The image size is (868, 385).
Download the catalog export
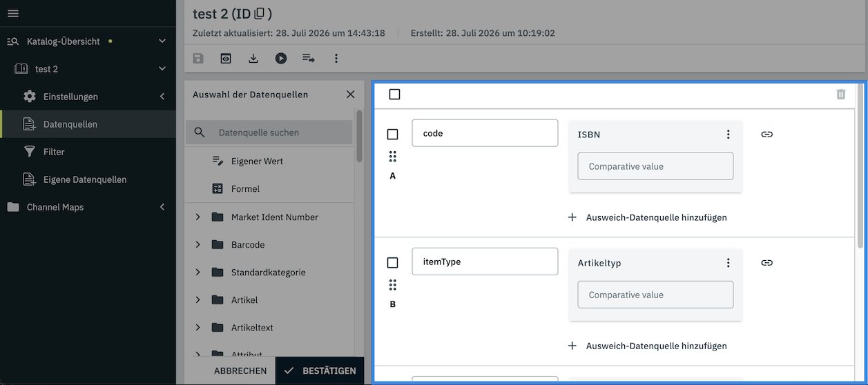pos(253,59)
